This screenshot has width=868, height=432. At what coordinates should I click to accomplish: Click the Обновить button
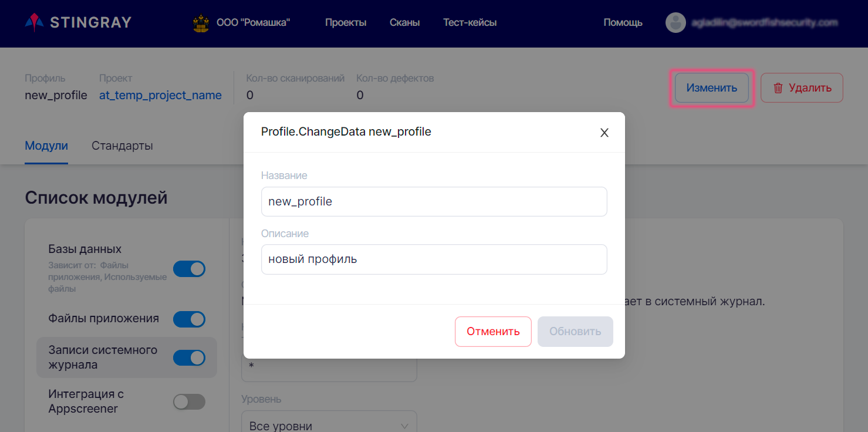coord(575,332)
